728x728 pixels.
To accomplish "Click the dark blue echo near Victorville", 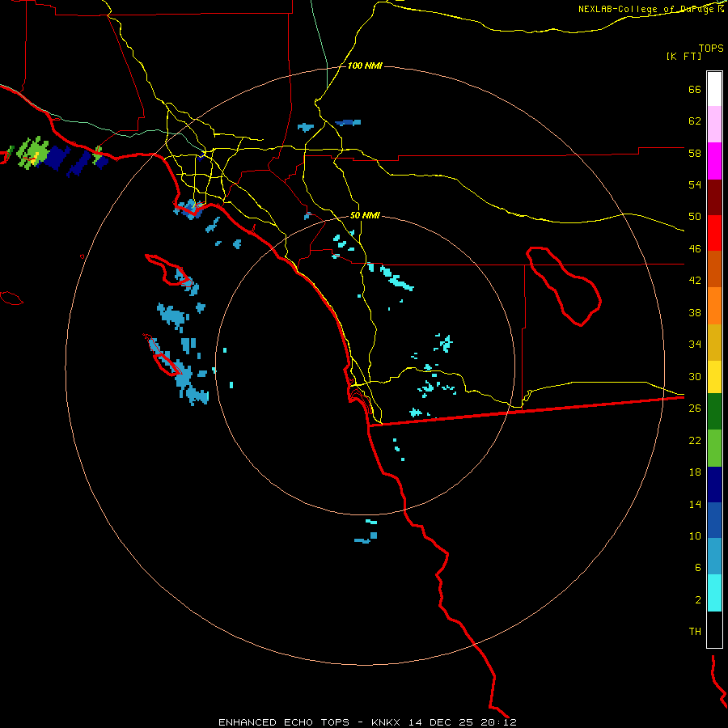I will (x=348, y=123).
